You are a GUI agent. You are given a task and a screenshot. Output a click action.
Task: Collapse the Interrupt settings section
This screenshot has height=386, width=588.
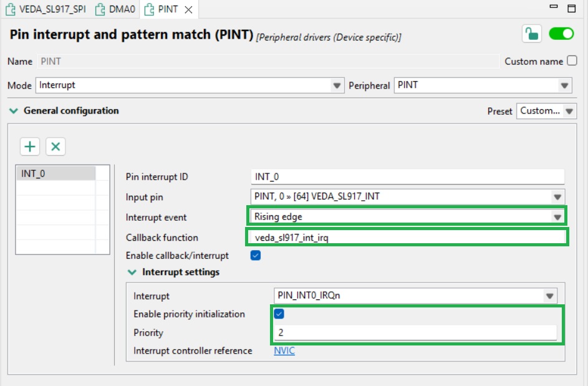[132, 272]
